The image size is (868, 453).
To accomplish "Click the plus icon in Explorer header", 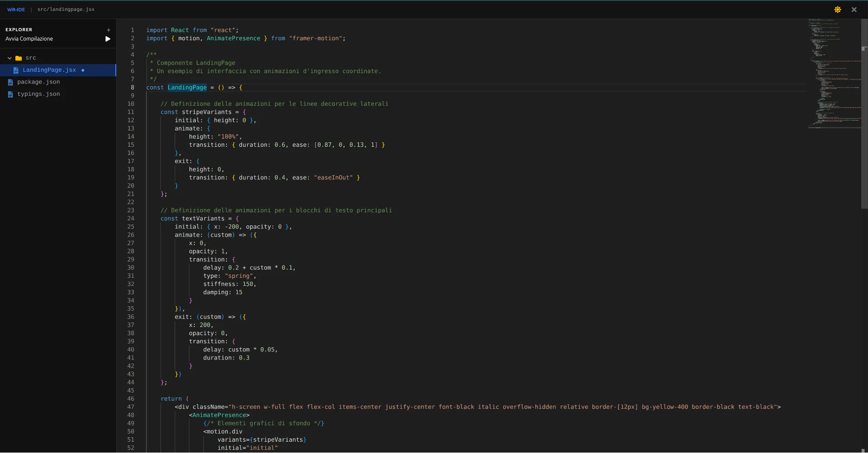I will click(x=108, y=30).
